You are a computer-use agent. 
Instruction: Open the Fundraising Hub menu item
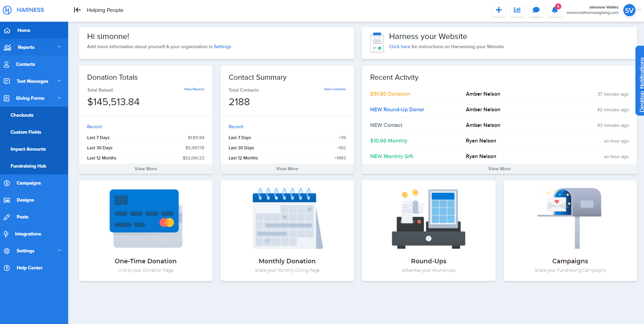pyautogui.click(x=28, y=166)
